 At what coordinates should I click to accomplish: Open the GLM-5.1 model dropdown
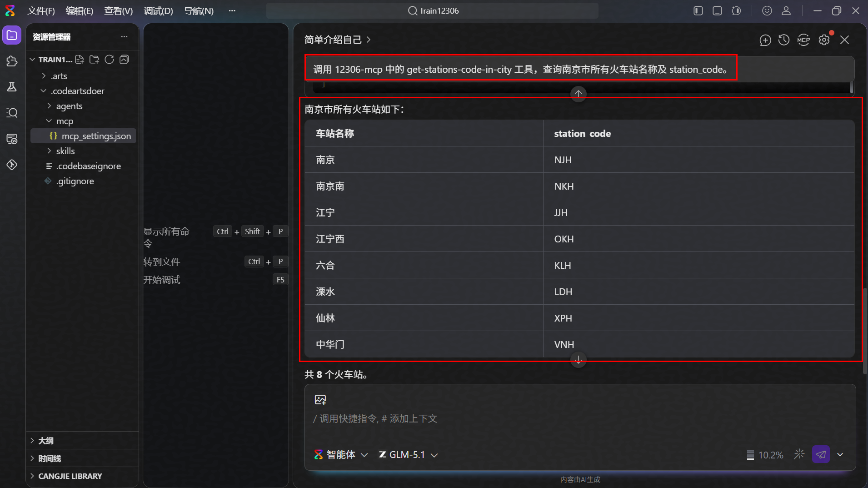[x=408, y=455]
